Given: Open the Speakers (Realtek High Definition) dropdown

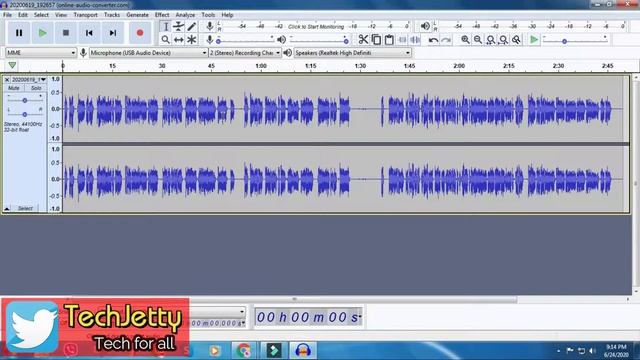Looking at the screenshot, I should [352, 53].
